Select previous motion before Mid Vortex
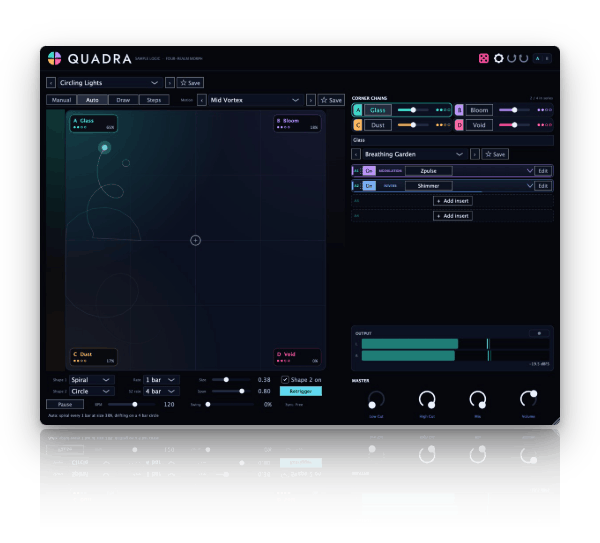600x543 pixels. click(x=202, y=100)
